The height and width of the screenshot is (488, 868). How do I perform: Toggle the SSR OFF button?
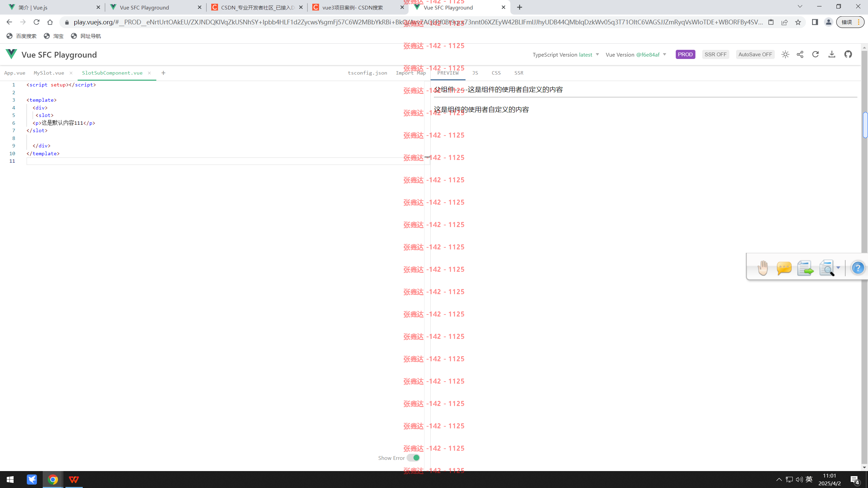click(x=715, y=54)
